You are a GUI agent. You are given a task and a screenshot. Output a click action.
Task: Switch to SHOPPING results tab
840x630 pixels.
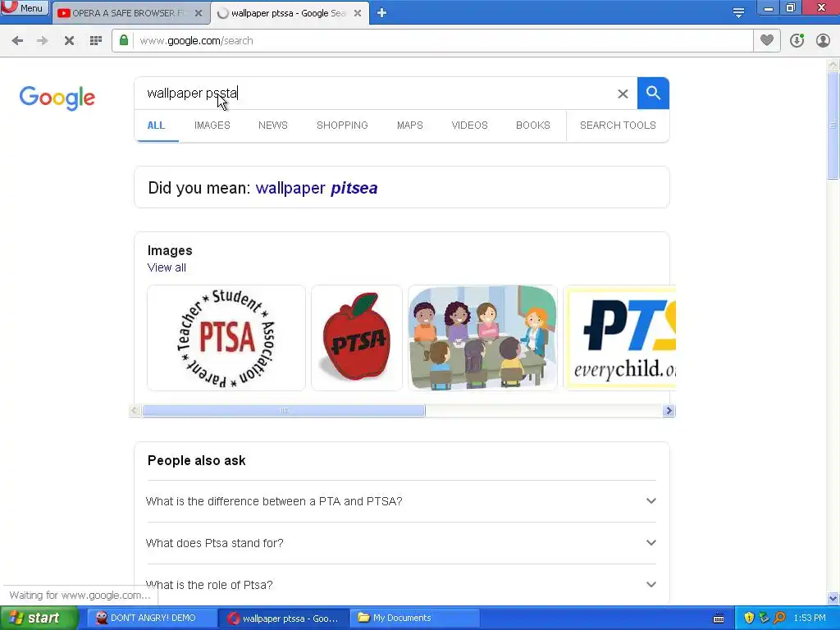[x=342, y=126]
